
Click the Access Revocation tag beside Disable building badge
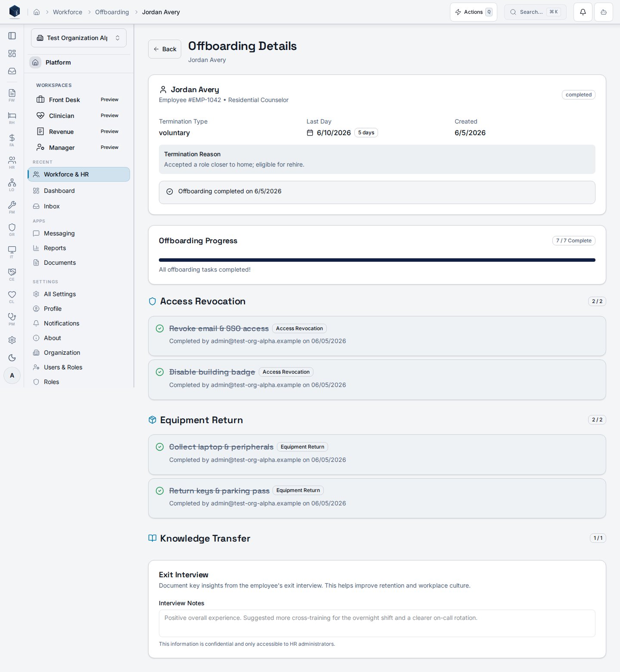pyautogui.click(x=286, y=372)
